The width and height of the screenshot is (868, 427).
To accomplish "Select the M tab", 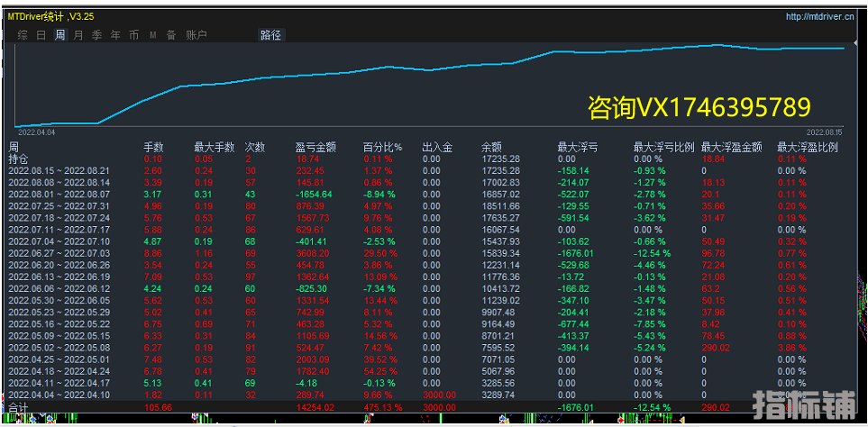I will click(152, 35).
